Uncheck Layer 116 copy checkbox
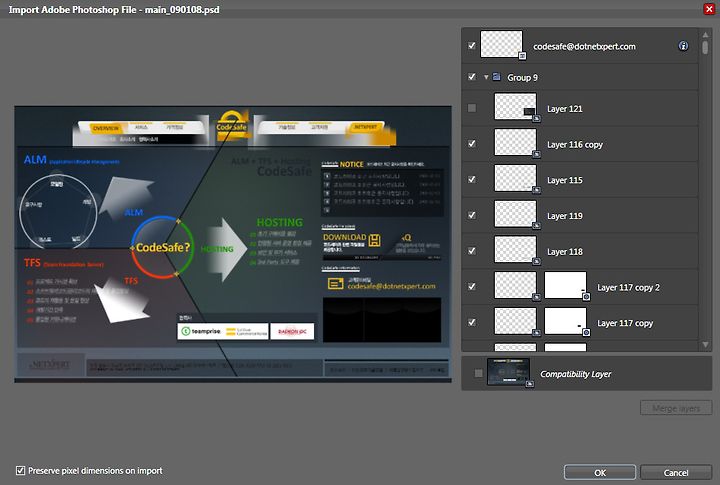Image resolution: width=720 pixels, height=485 pixels. pyautogui.click(x=472, y=144)
